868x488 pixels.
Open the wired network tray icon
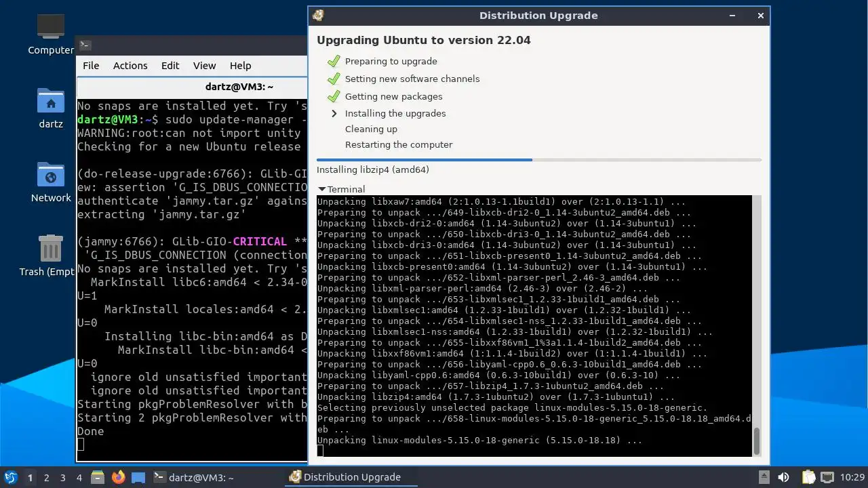pos(828,477)
